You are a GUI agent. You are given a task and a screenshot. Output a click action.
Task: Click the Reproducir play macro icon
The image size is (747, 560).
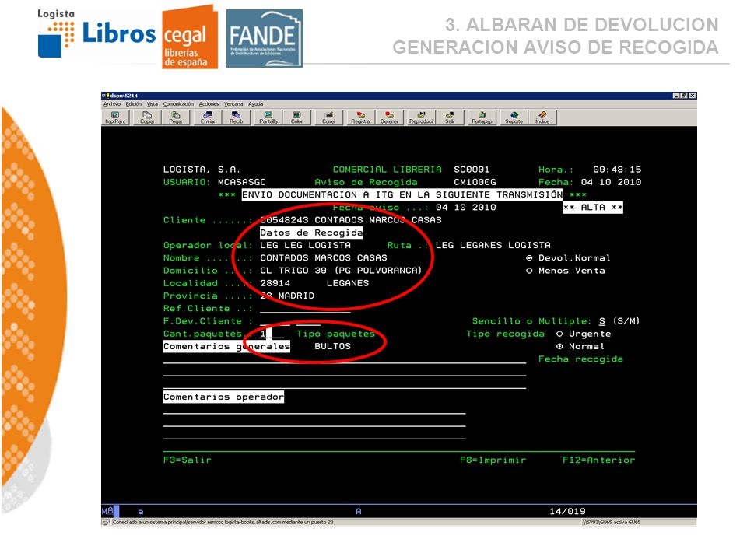(421, 117)
